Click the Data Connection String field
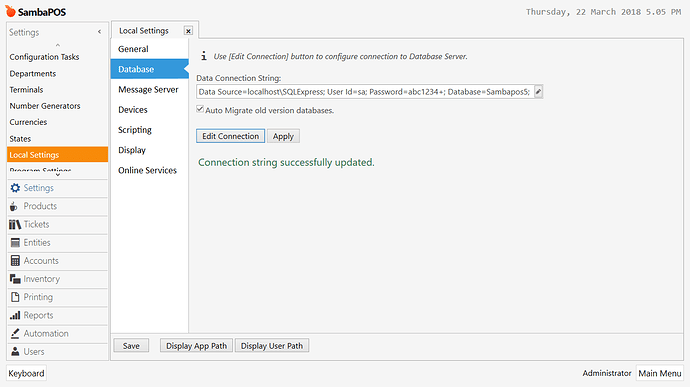Viewport: 690px width, 387px height. click(365, 92)
